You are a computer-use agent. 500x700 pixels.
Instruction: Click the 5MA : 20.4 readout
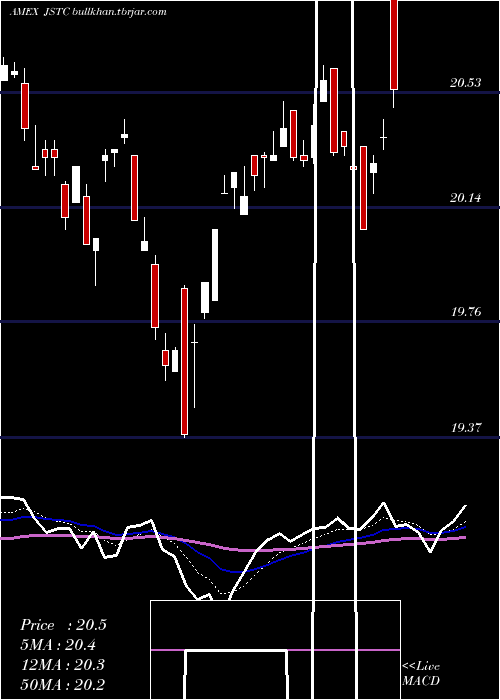(58, 645)
